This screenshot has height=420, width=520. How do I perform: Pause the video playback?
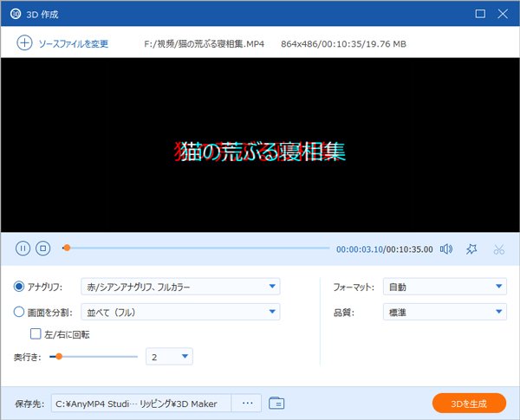pos(23,249)
